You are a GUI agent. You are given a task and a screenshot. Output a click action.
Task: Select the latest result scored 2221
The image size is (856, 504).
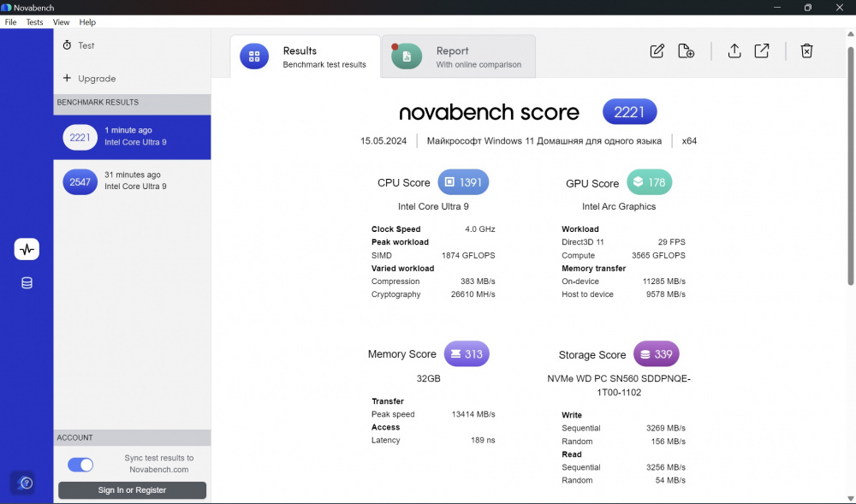coord(132,136)
